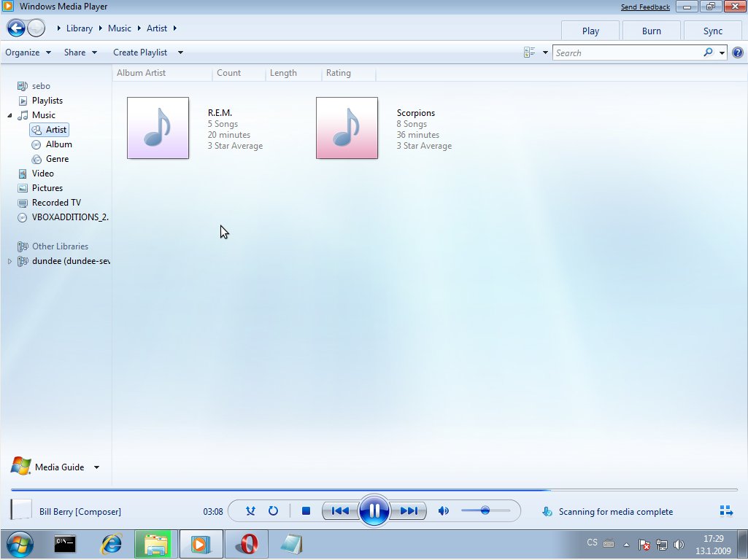748x560 pixels.
Task: Click the Send Feedback link
Action: click(645, 7)
